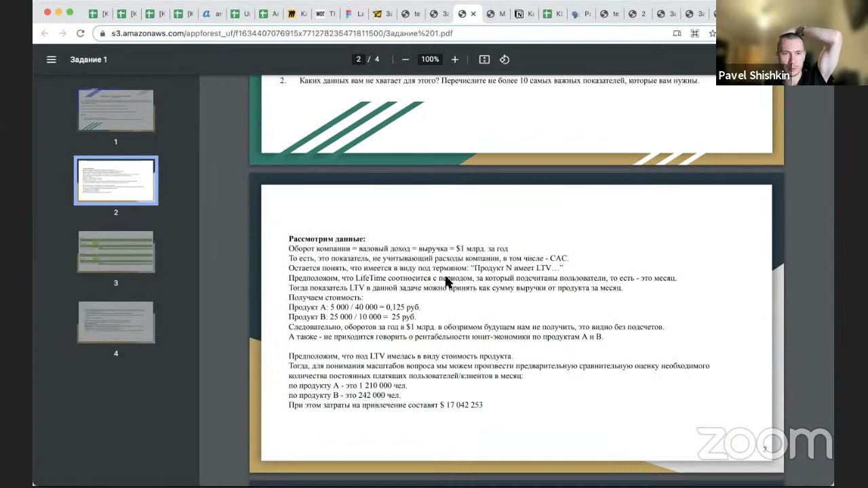The height and width of the screenshot is (488, 868).
Task: Switch to the Figma tab
Action: [x=354, y=14]
